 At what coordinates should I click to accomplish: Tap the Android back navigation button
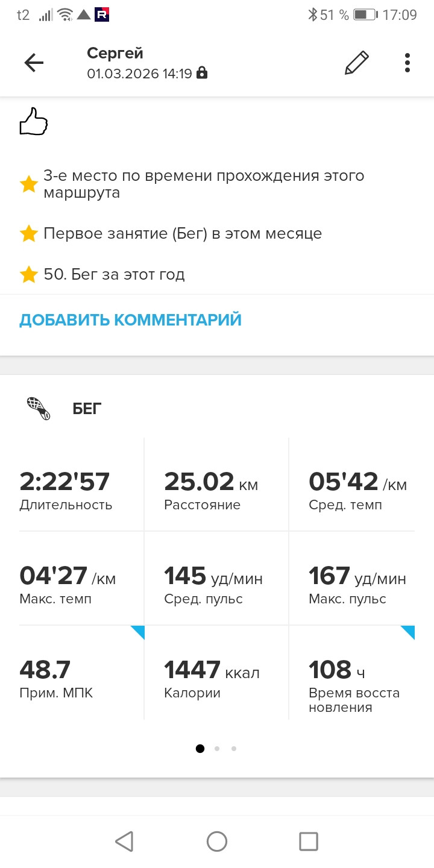124,841
